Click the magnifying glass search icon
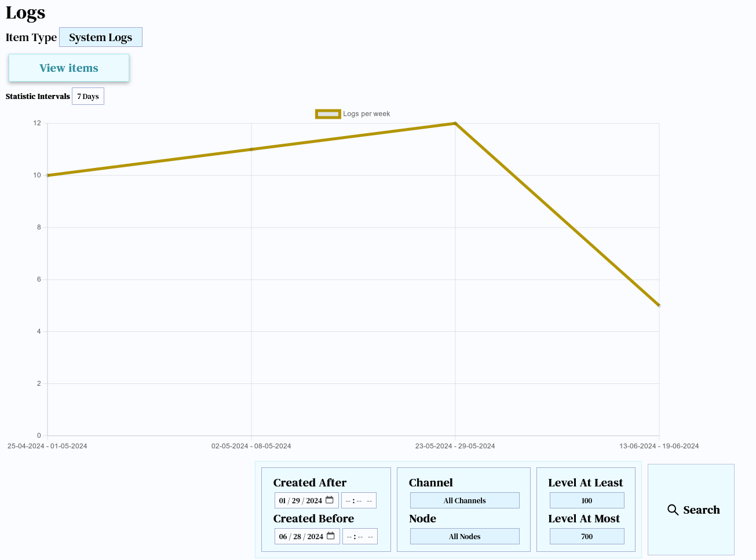This screenshot has height=560, width=756. click(673, 510)
